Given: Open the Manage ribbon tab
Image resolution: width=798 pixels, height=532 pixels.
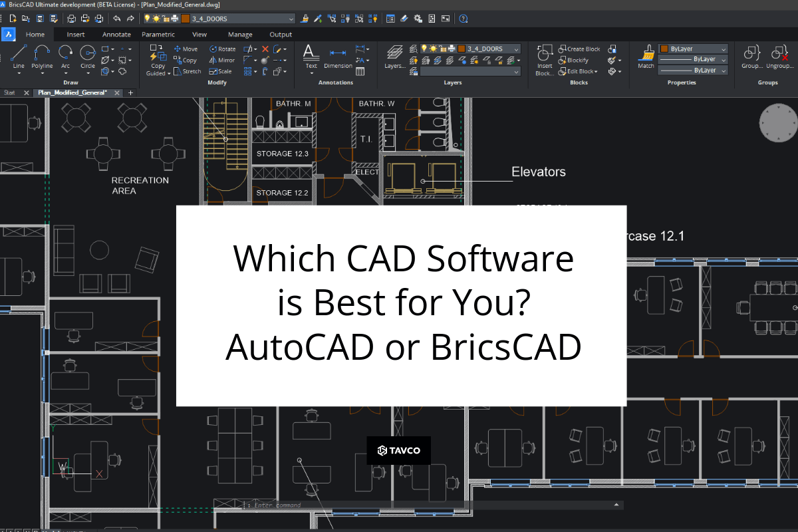Looking at the screenshot, I should (239, 34).
